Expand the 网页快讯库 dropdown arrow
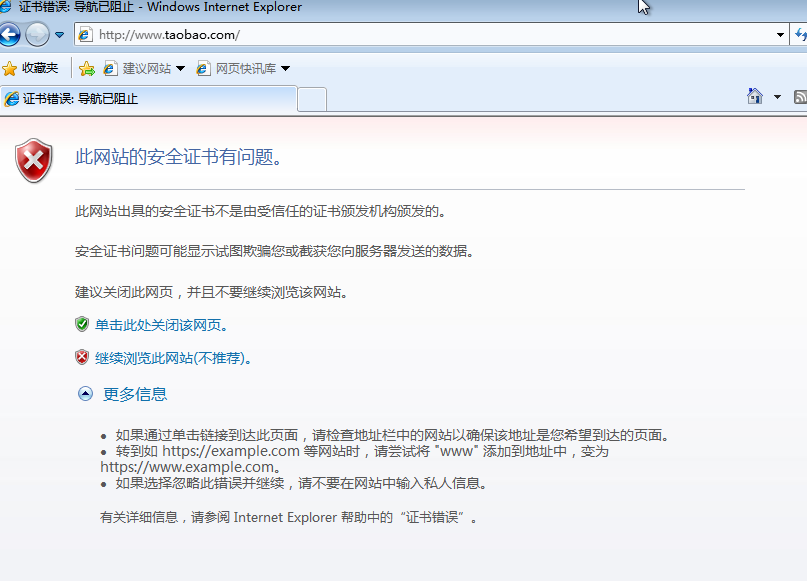This screenshot has height=581, width=807. [286, 68]
